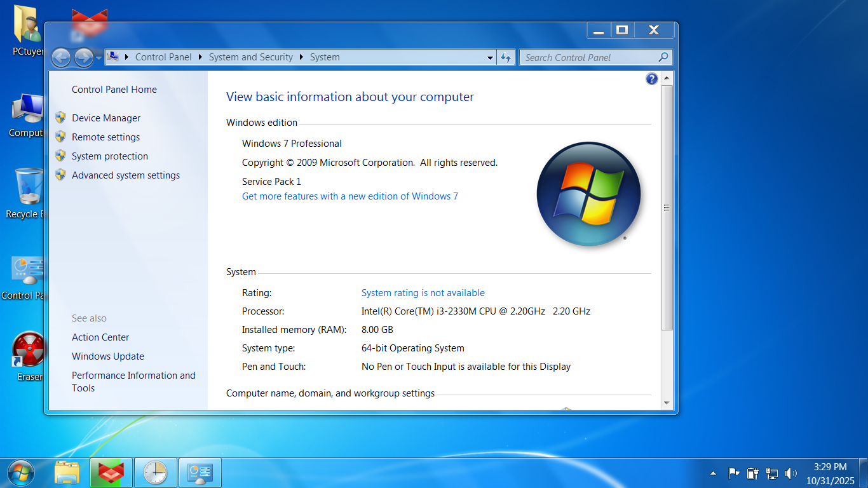
Task: Open Device Manager link
Action: click(106, 118)
